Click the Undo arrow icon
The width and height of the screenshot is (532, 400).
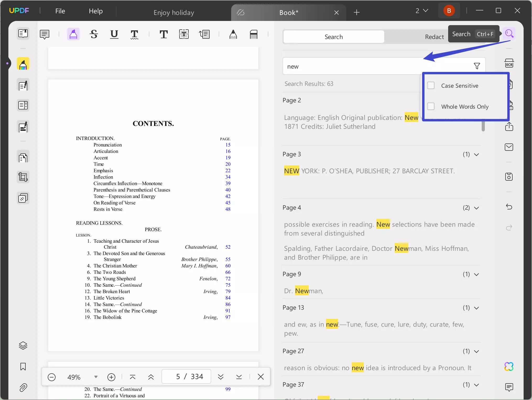pos(509,207)
